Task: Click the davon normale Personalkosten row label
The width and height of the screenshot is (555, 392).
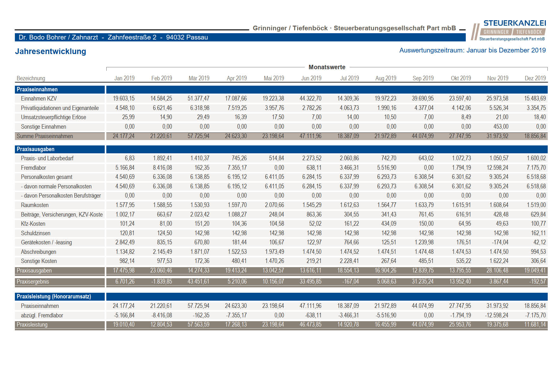Action: tap(56, 187)
